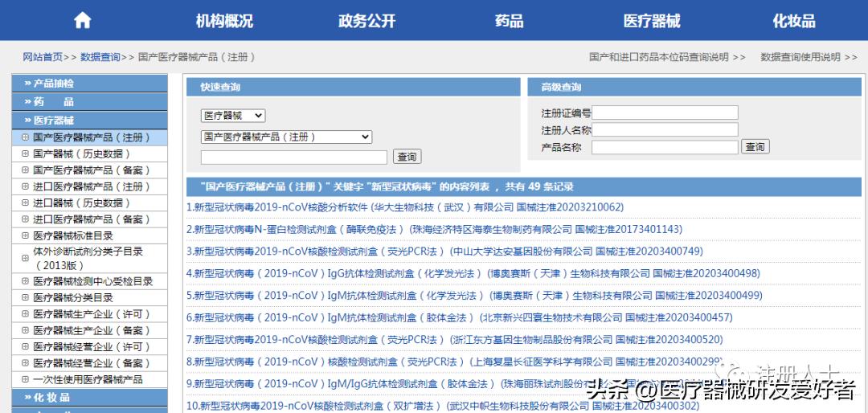This screenshot has height=413, width=868.
Task: Open result 2 N-蛋白检测试剂盒 record
Action: pyautogui.click(x=435, y=229)
